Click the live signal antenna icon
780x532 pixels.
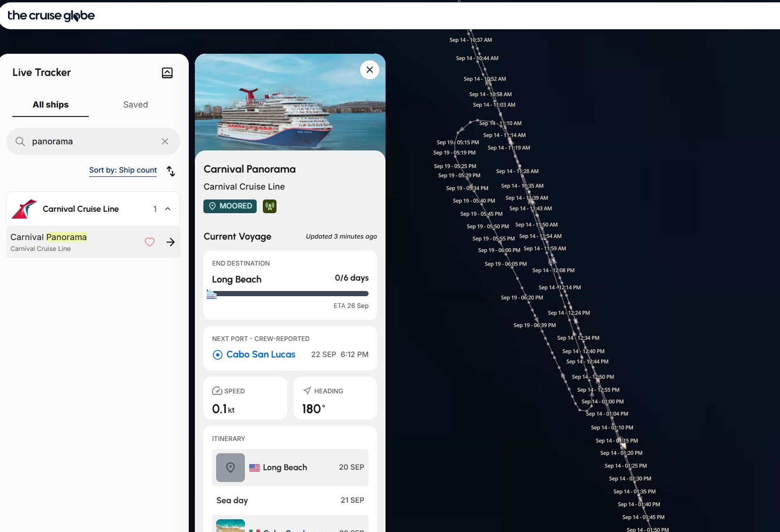[x=269, y=206]
